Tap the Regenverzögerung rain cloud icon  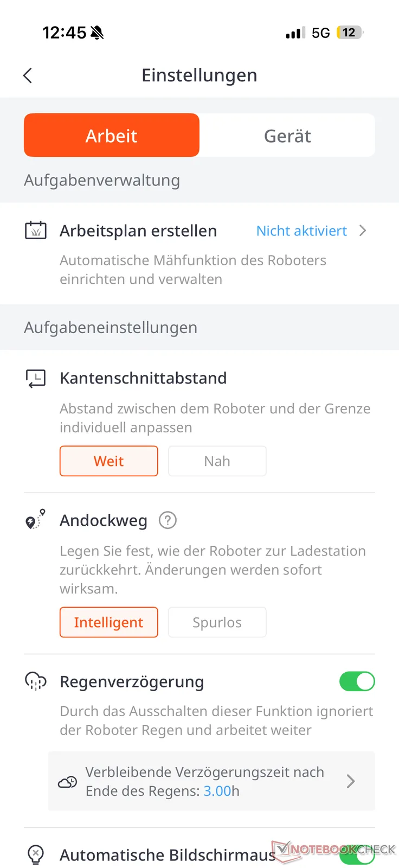pos(36,681)
